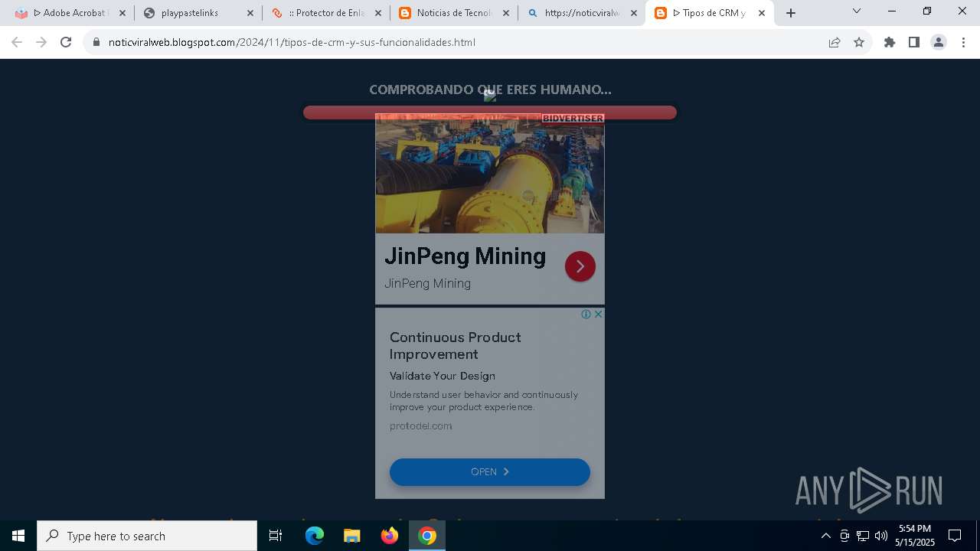This screenshot has height=551, width=980.
Task: Click Continuous Product Improvement ad title
Action: click(456, 346)
